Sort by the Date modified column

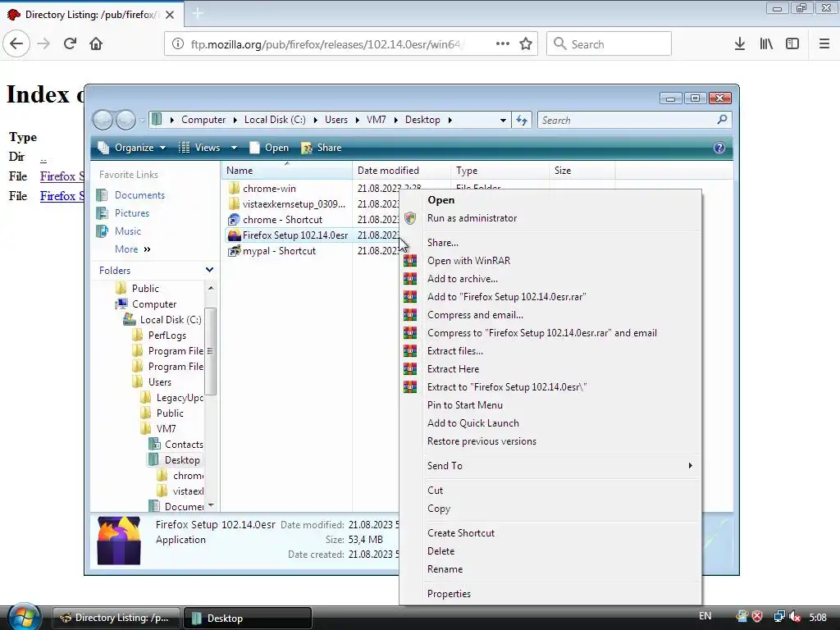point(401,171)
